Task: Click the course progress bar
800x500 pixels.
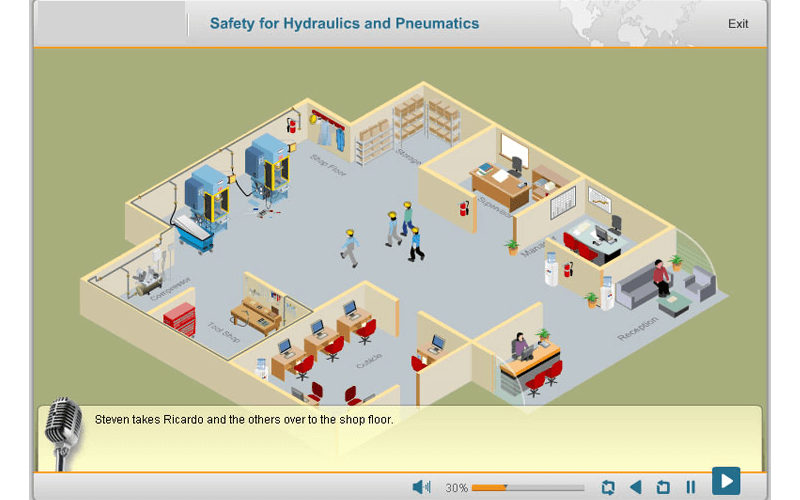Action: (527, 488)
